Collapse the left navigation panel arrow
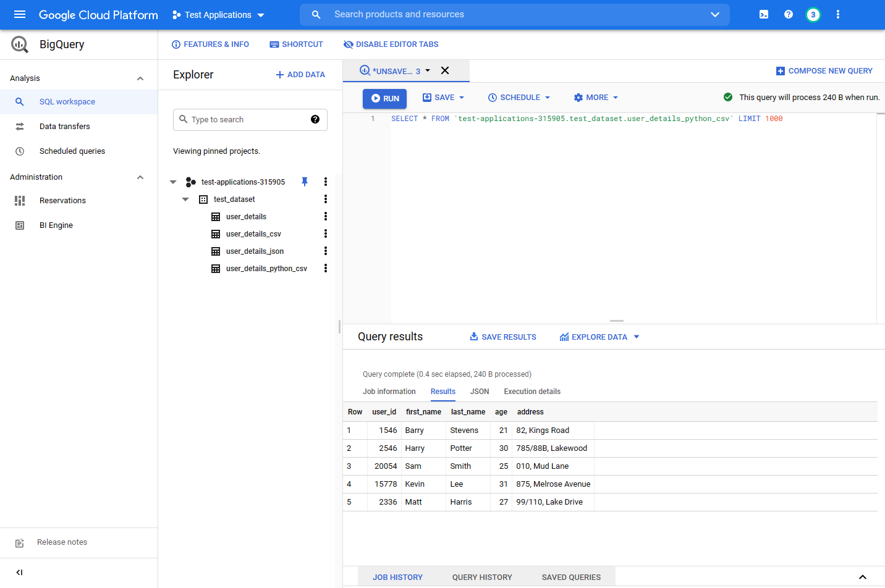 click(x=20, y=573)
